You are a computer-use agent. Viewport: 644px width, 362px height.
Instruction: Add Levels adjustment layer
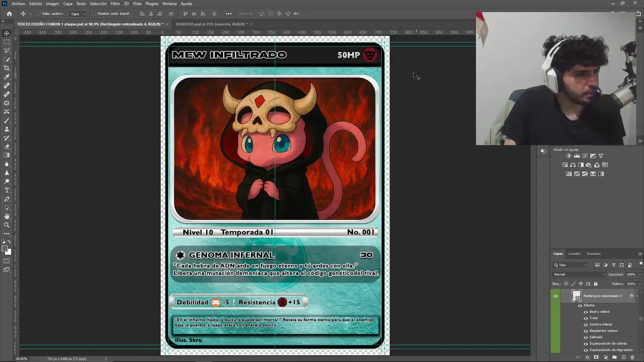click(x=577, y=156)
